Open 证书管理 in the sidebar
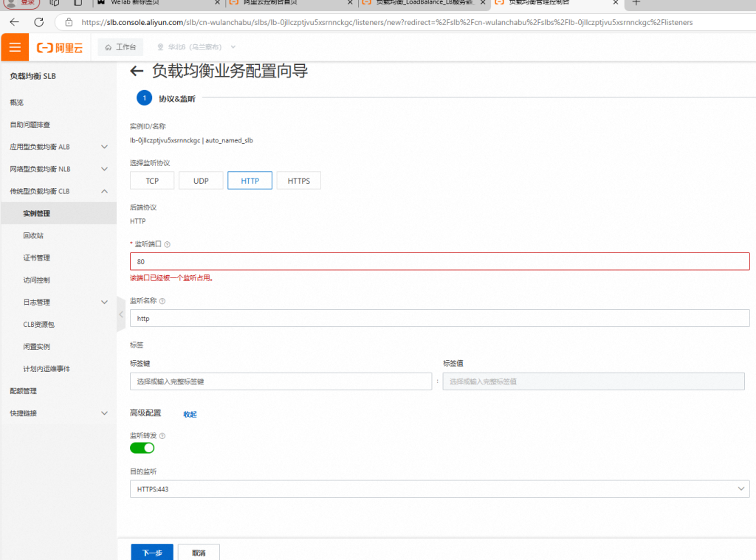 [x=36, y=257]
